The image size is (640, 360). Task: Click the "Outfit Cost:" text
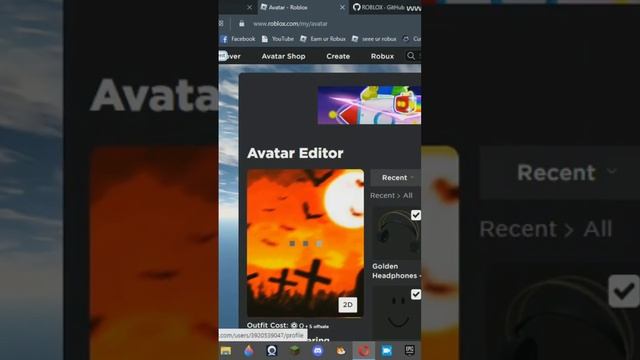267,325
